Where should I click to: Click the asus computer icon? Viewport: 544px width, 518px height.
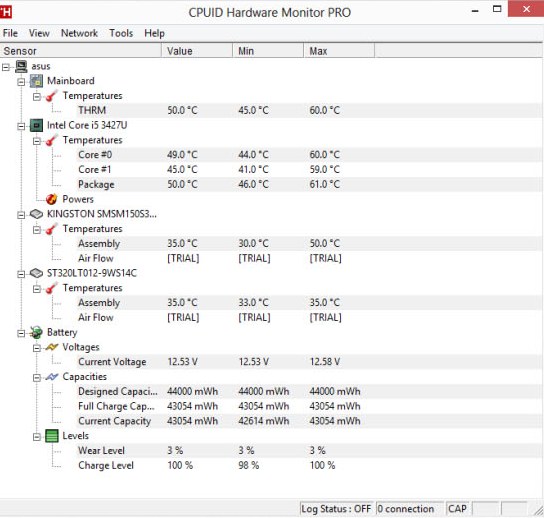pyautogui.click(x=22, y=66)
